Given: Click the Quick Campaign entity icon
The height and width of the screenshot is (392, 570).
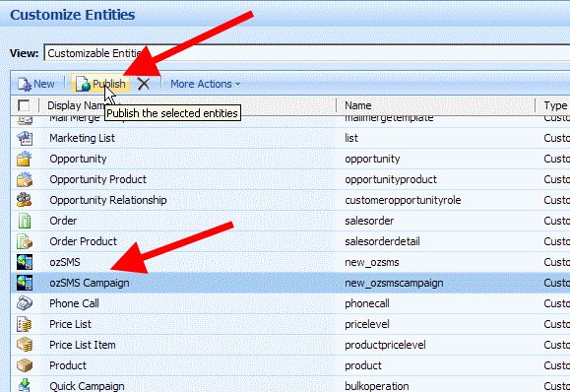Looking at the screenshot, I should click(x=25, y=385).
